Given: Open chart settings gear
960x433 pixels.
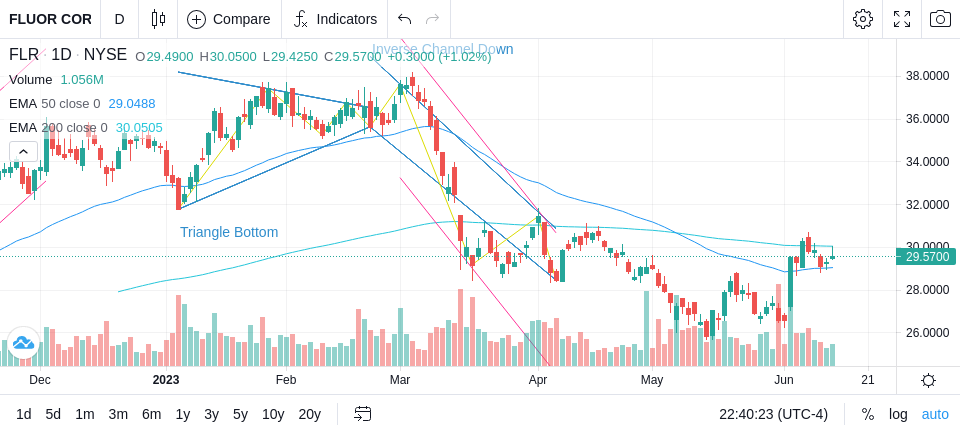Looking at the screenshot, I should (x=863, y=19).
